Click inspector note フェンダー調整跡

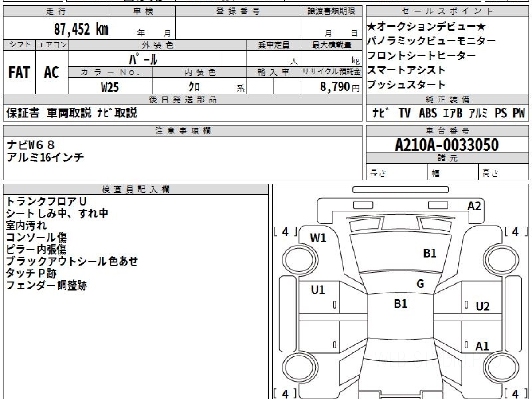pyautogui.click(x=47, y=285)
